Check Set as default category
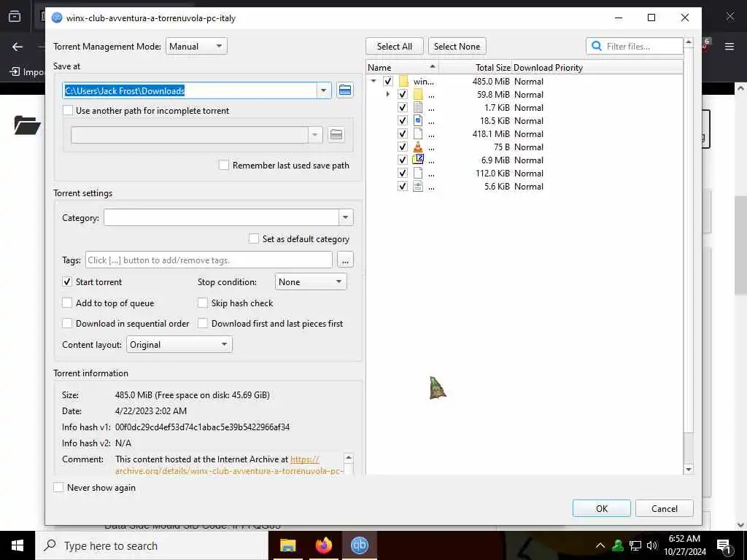Viewport: 747px width, 560px height. pyautogui.click(x=254, y=238)
